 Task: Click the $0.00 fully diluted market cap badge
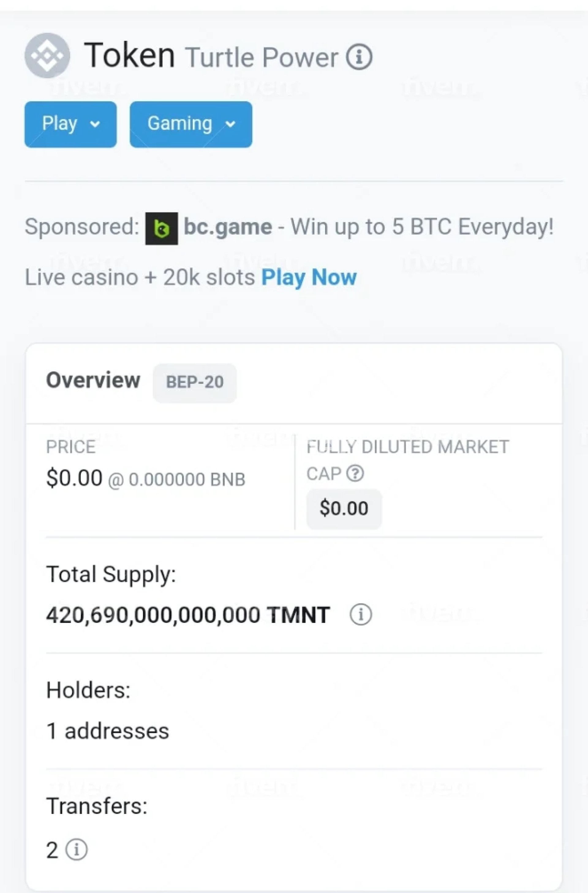point(344,509)
